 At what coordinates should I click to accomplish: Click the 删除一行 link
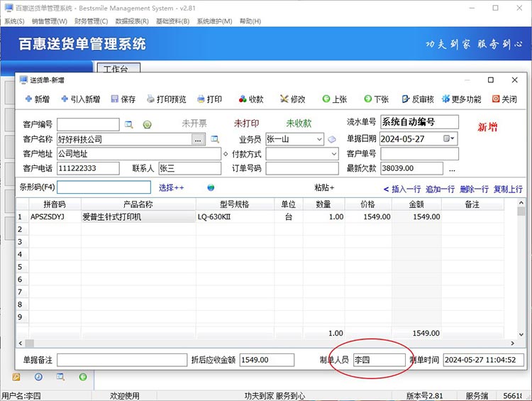[x=474, y=189]
